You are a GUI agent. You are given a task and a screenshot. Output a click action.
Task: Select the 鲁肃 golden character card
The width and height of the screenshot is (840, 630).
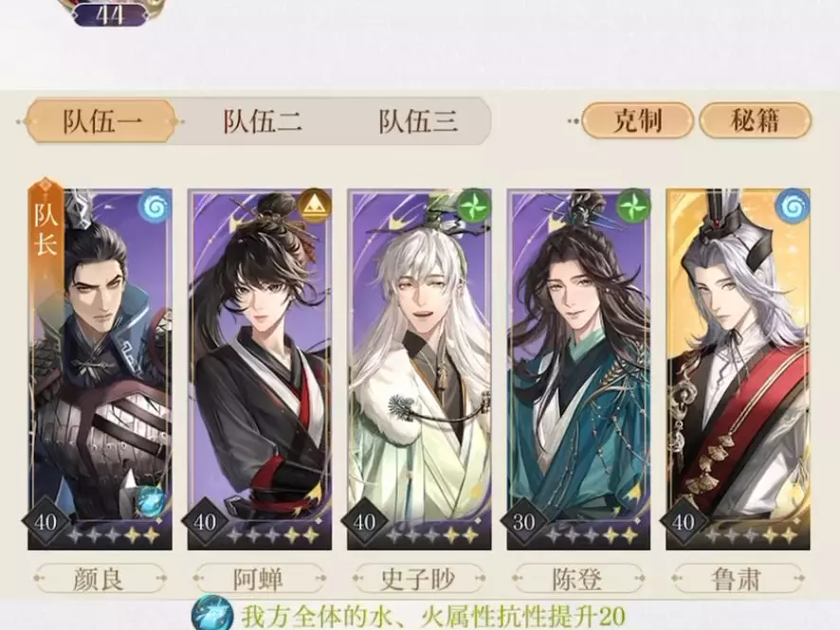click(x=739, y=369)
